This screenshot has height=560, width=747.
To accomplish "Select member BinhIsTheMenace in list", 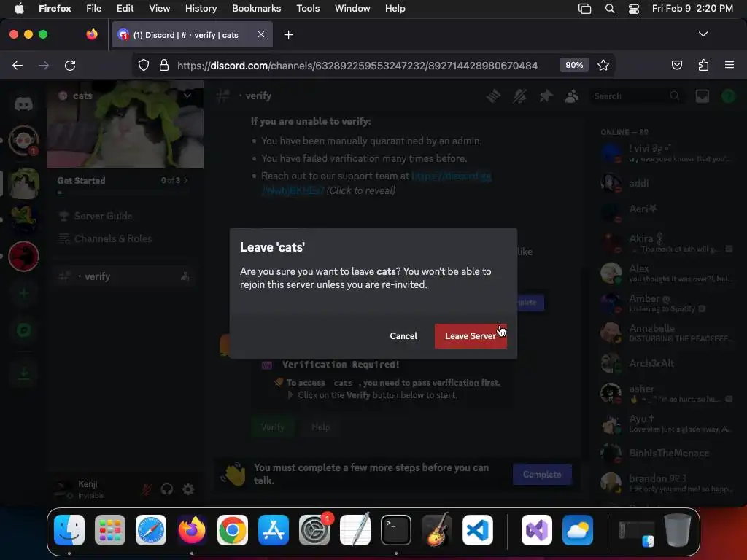I will pyautogui.click(x=667, y=454).
